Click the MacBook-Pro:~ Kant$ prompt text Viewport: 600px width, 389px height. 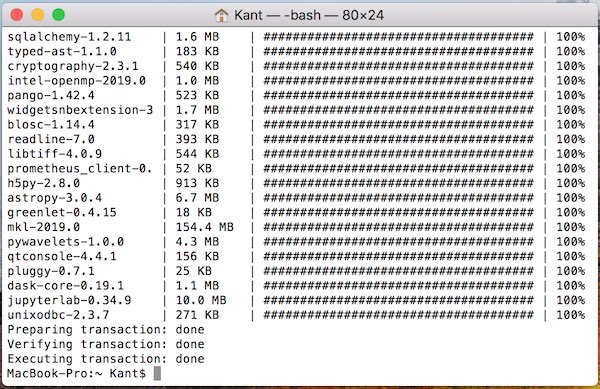pos(77,374)
